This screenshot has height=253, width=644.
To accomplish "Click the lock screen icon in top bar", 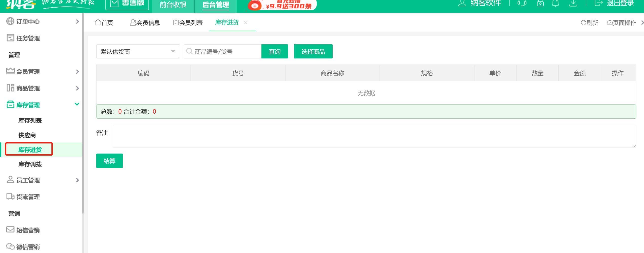I will (540, 4).
